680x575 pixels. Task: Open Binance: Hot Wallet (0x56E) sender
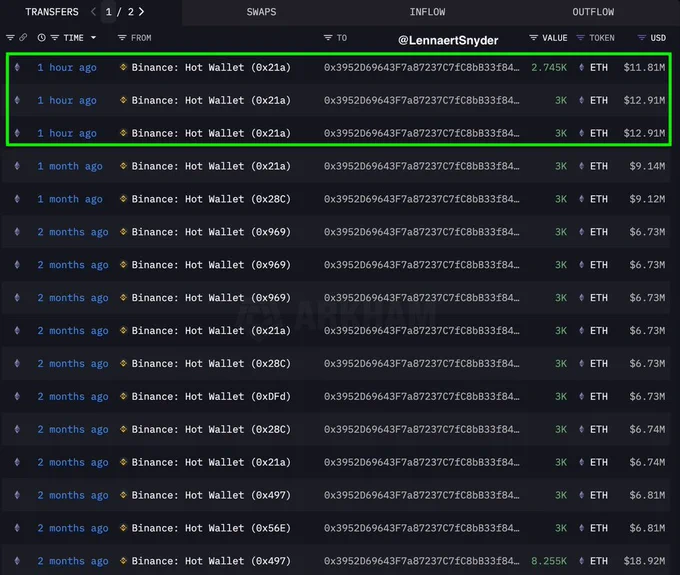[x=211, y=528]
